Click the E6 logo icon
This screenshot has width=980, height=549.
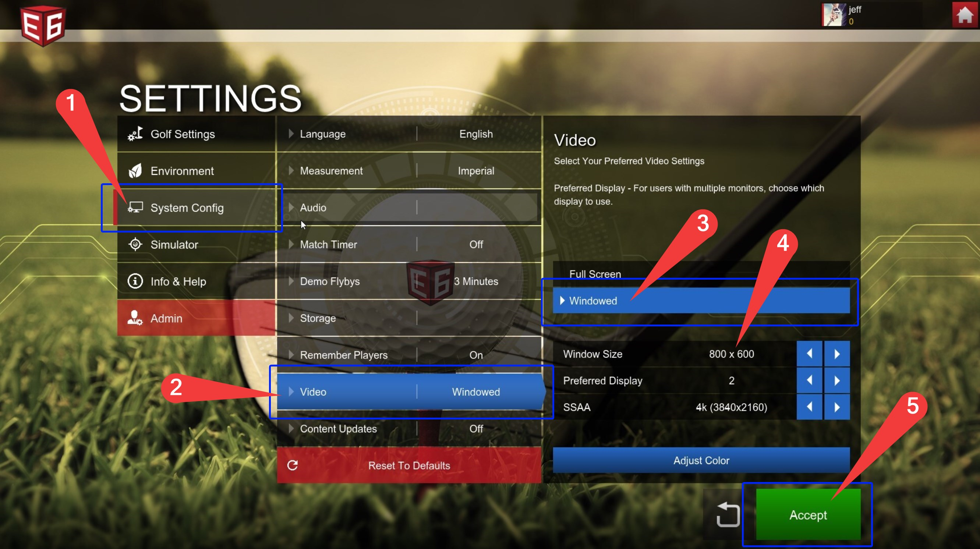coord(43,25)
